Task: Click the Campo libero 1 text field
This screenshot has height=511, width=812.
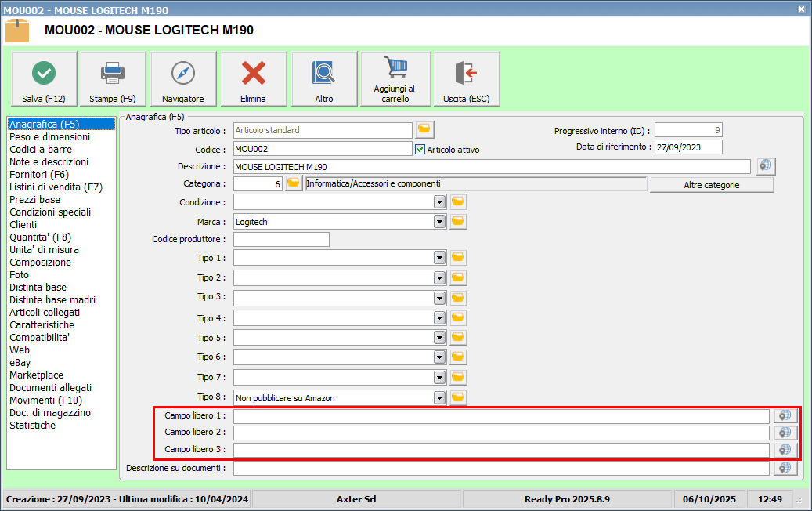Action: tap(501, 416)
